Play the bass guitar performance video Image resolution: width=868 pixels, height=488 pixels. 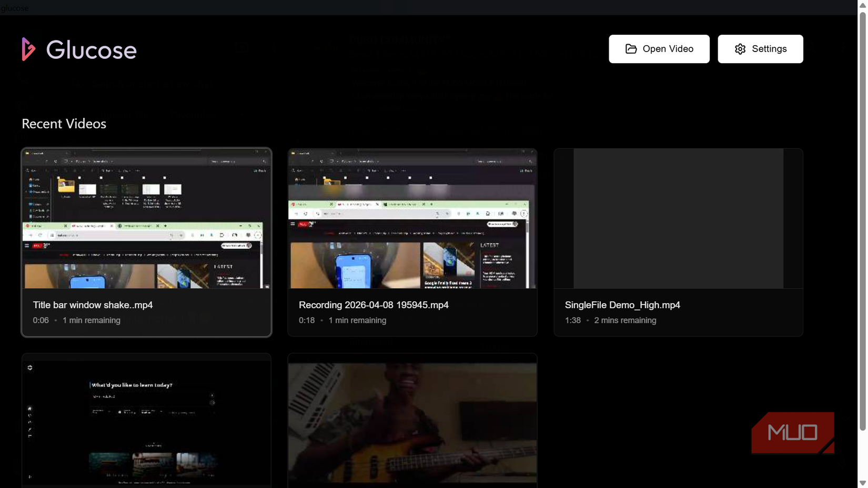(x=412, y=421)
